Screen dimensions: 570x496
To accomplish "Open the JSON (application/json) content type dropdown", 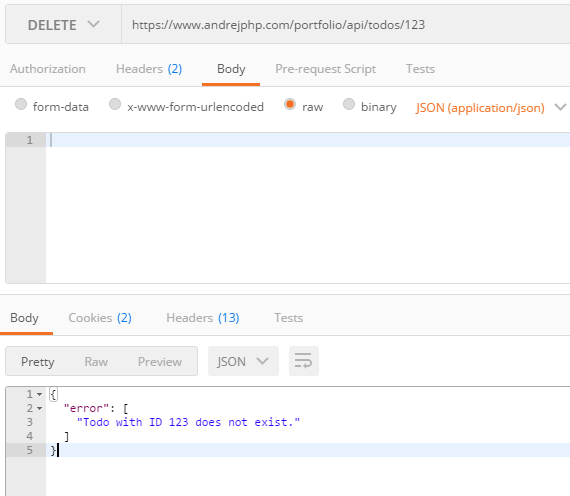I will 491,107.
